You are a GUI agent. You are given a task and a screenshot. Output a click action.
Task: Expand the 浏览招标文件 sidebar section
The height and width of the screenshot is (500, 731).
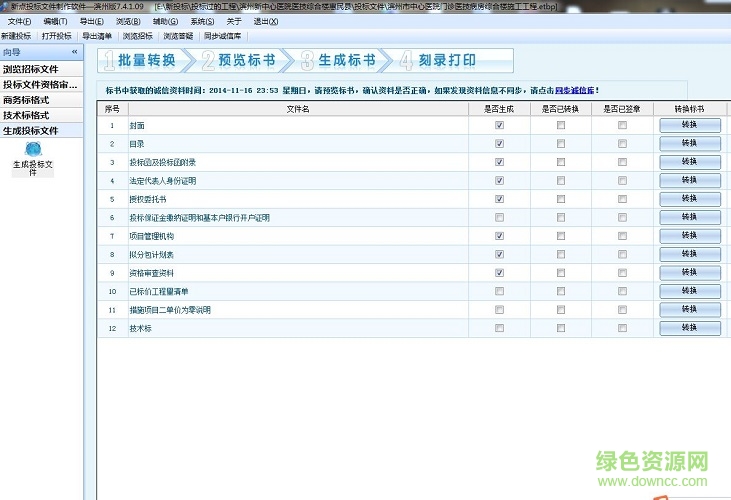(x=42, y=69)
